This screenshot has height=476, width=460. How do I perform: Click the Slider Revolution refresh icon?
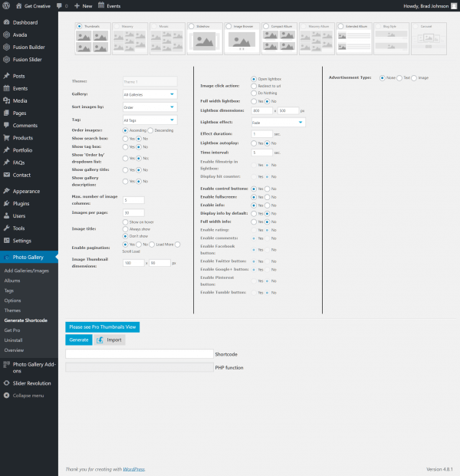pyautogui.click(x=6, y=383)
